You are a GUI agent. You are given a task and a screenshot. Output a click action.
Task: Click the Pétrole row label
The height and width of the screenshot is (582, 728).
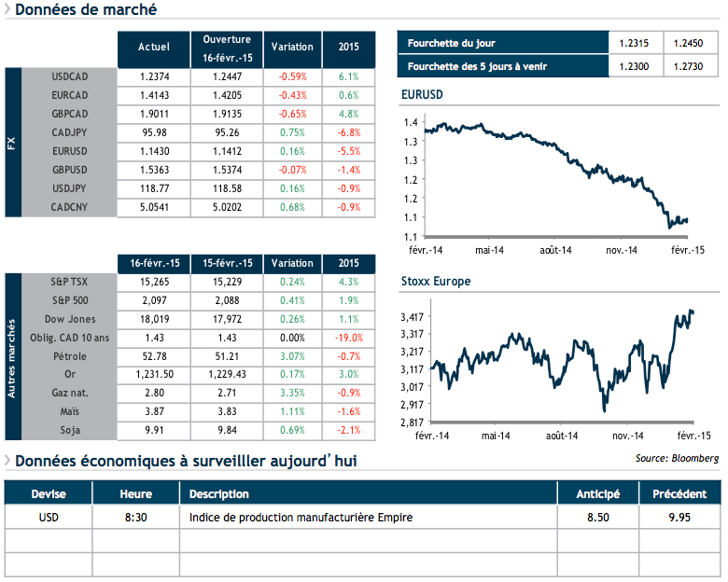[x=70, y=355]
